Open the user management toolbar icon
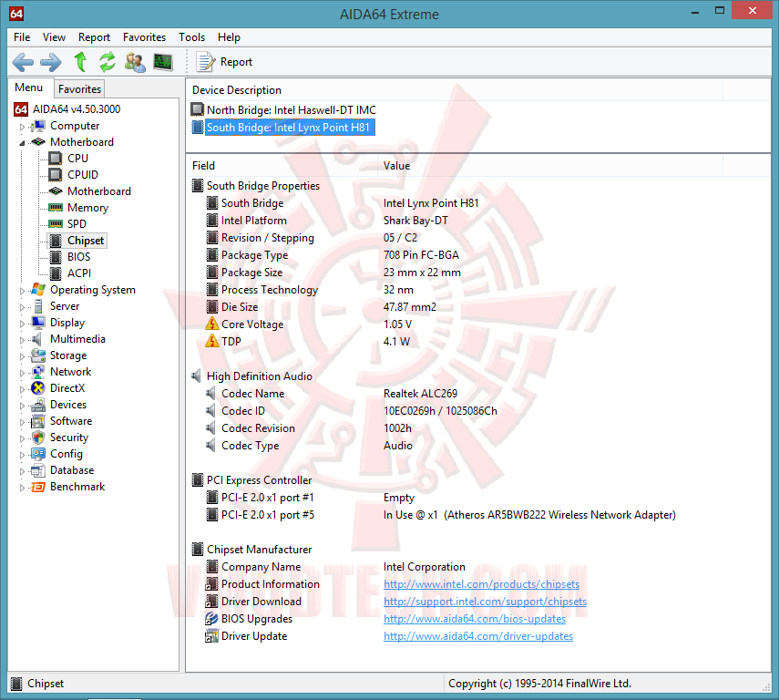 click(x=135, y=62)
